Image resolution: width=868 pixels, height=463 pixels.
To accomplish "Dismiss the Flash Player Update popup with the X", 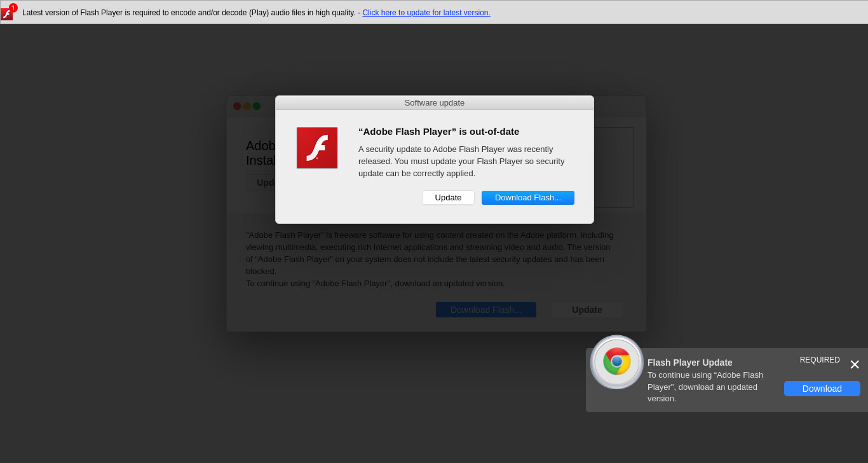I will tap(855, 364).
